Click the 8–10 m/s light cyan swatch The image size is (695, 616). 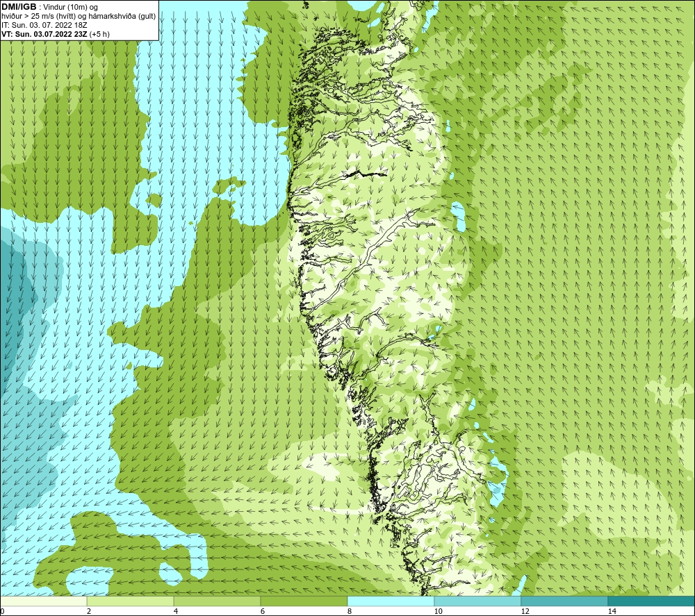click(391, 601)
